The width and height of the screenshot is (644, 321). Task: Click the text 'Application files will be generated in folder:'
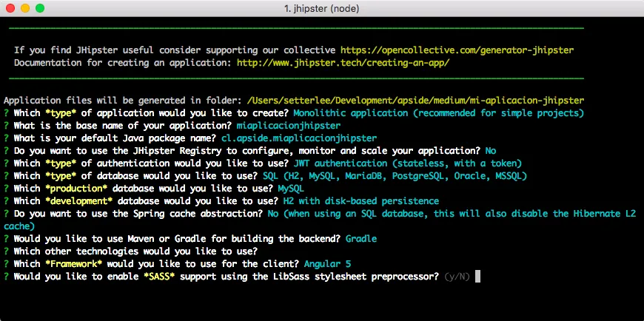click(x=123, y=101)
